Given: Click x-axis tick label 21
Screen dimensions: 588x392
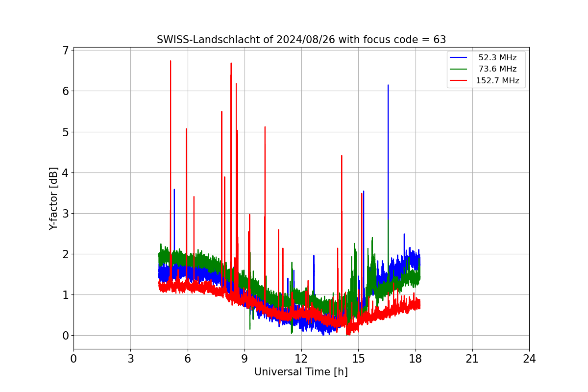Looking at the screenshot, I should coord(472,359).
